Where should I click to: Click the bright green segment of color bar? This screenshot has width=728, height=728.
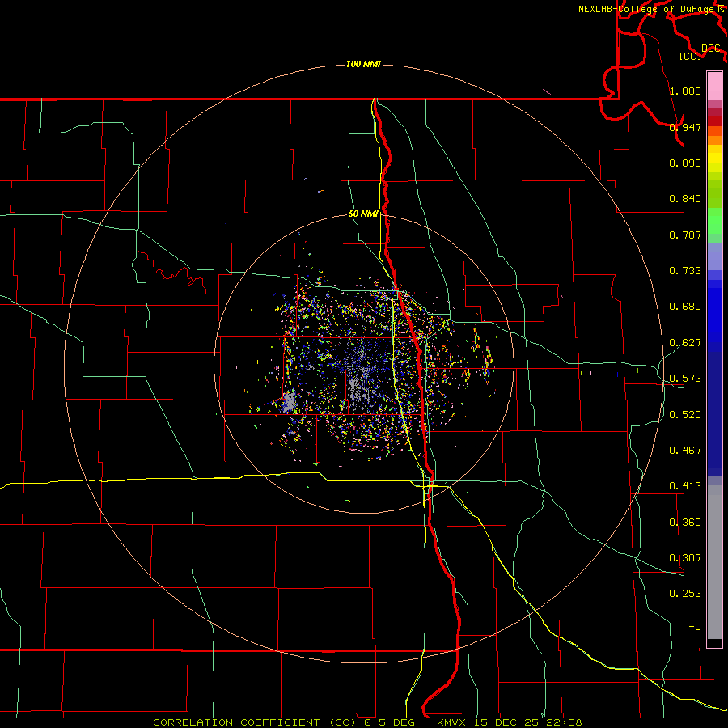coord(714,221)
